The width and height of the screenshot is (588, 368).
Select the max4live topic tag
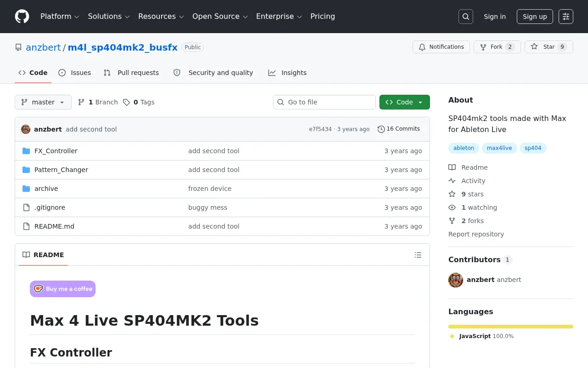tap(499, 148)
